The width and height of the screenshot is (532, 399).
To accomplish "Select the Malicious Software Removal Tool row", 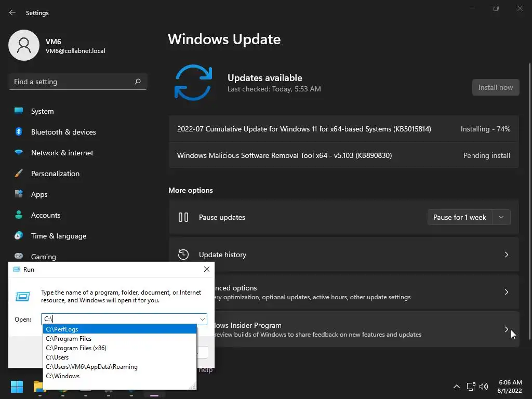I will point(344,155).
